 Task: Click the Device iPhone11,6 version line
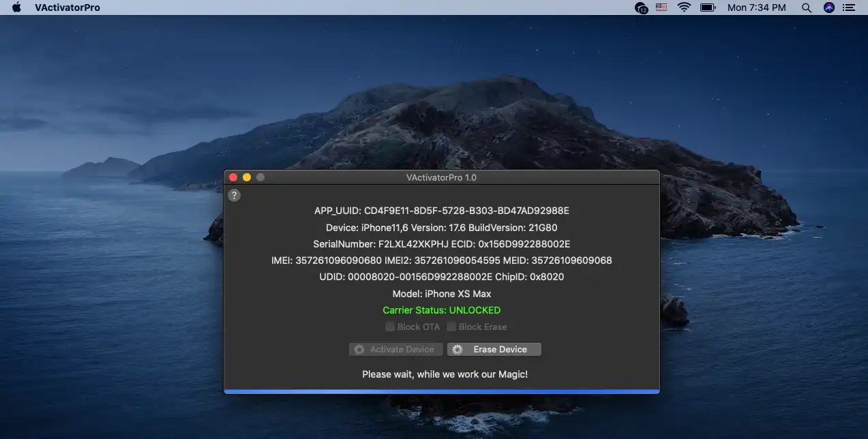442,227
